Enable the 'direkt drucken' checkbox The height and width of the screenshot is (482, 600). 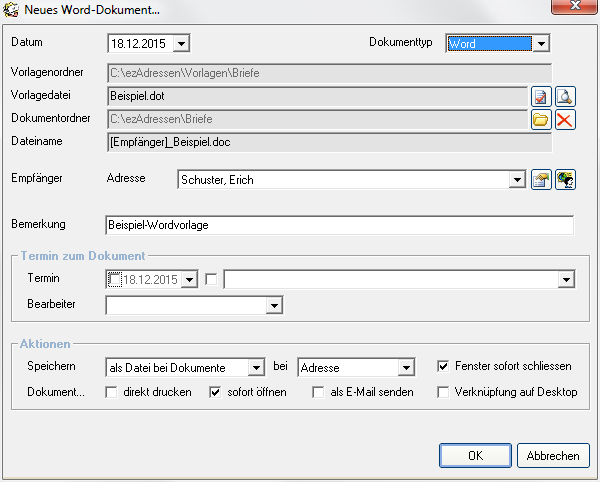(x=112, y=392)
